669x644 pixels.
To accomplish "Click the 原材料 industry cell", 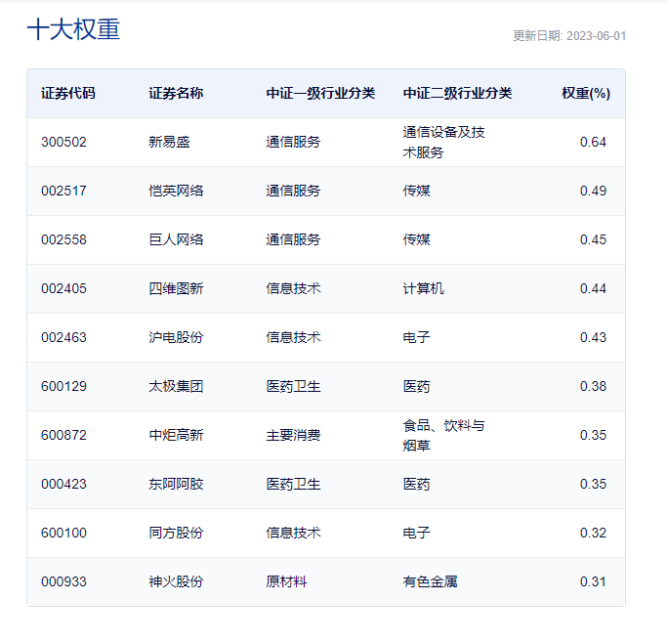I will point(286,582).
